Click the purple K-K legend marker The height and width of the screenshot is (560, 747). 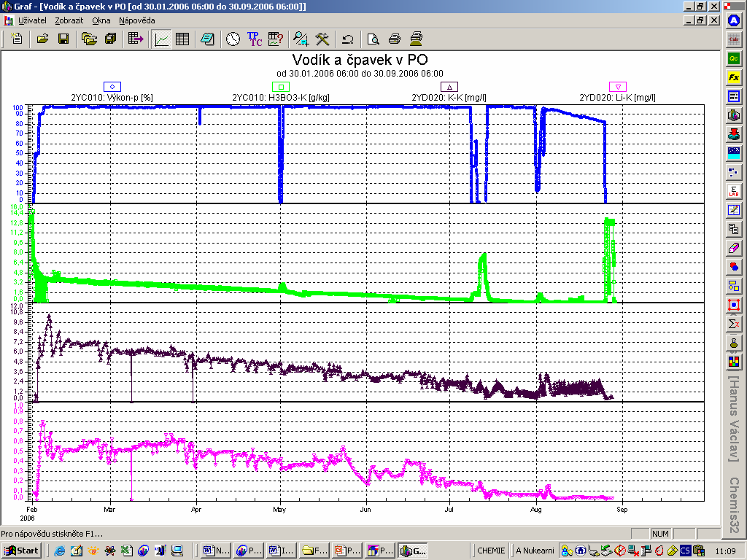(449, 87)
